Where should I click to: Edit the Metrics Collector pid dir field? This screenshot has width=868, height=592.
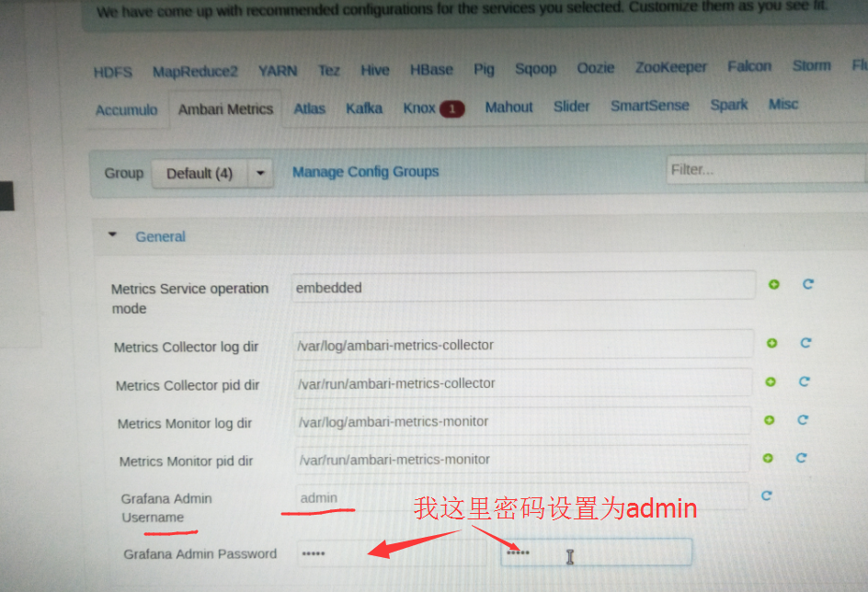pyautogui.click(x=523, y=382)
